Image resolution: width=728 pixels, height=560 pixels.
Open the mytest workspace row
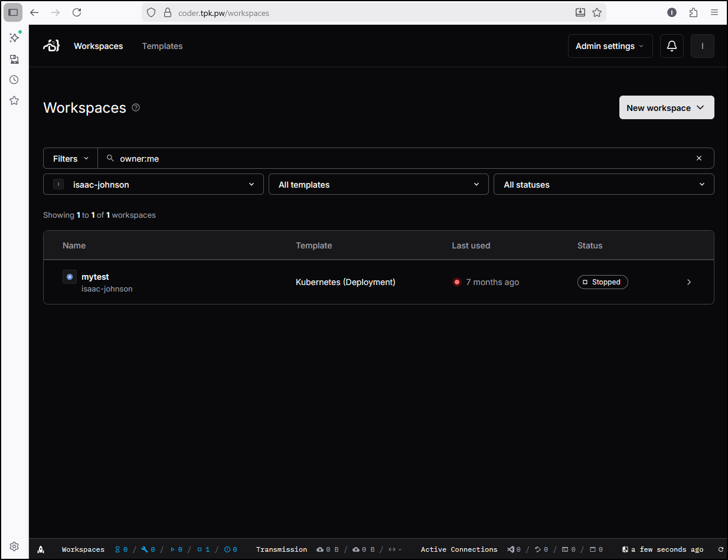tap(95, 277)
